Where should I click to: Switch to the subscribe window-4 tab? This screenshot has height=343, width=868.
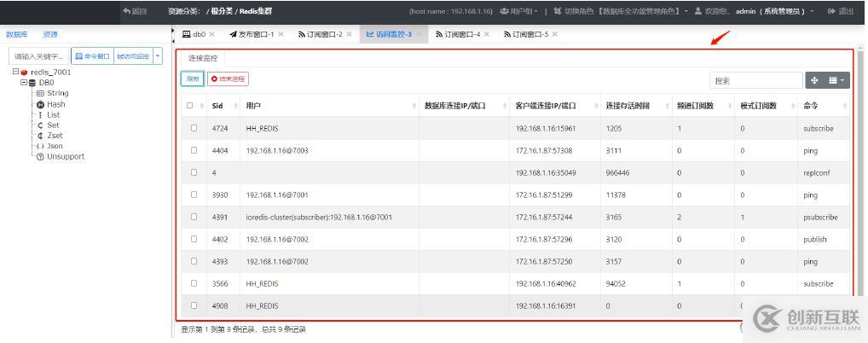[x=458, y=34]
